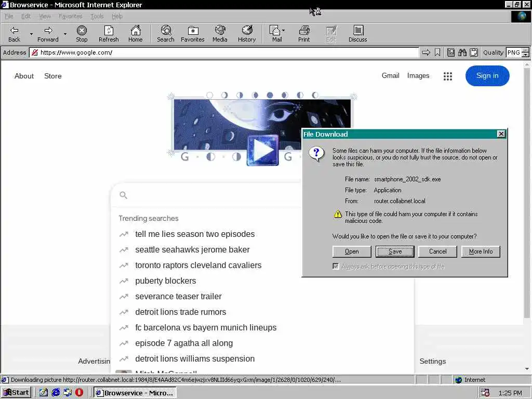532x399 pixels.
Task: Click the Go arrow beside address bar
Action: coord(426,52)
